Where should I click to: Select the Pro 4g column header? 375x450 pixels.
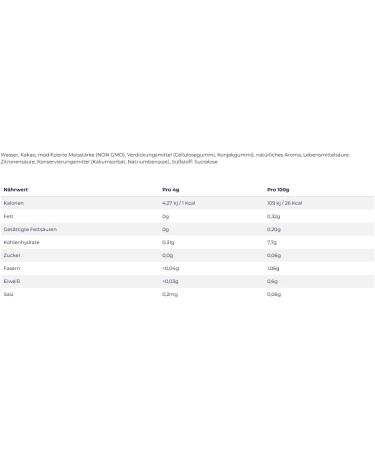coord(171,190)
